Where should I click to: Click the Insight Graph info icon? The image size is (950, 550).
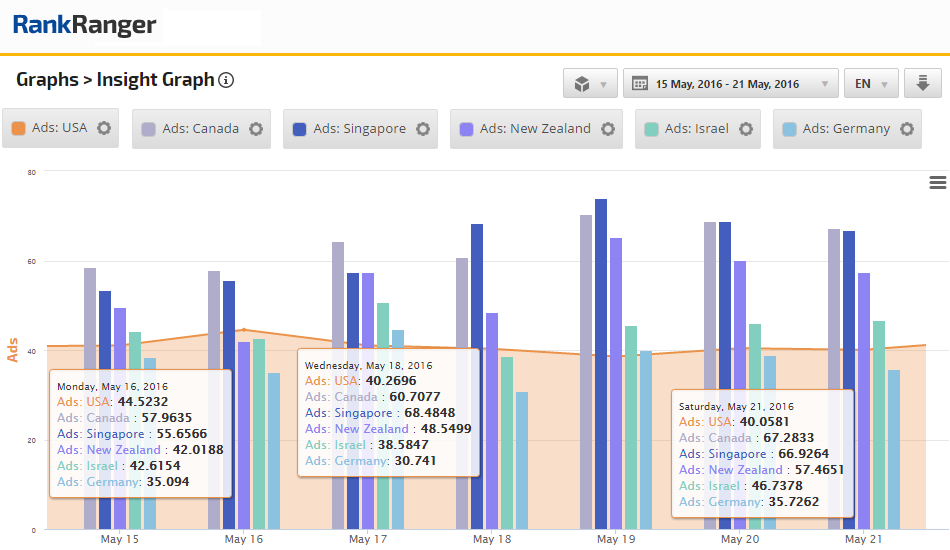point(226,80)
